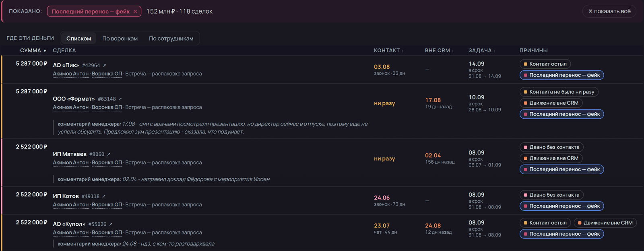Click contact date 03.08 in АО «Пик» row
The image size is (644, 251).
[x=382, y=67]
